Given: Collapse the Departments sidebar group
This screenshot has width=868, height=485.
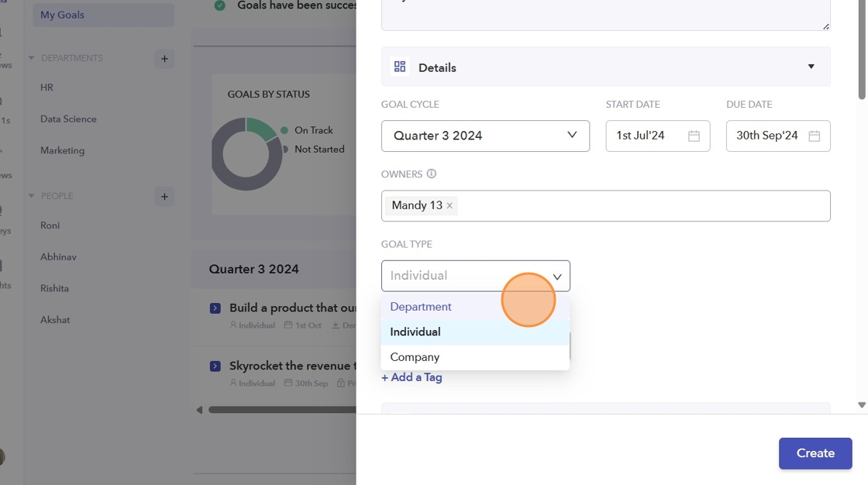Looking at the screenshot, I should point(32,58).
